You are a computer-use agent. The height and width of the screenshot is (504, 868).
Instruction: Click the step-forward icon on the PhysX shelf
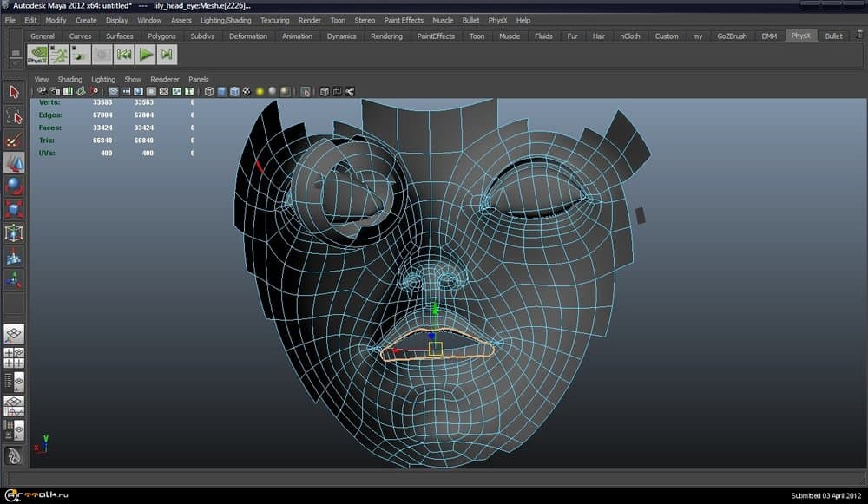(x=168, y=54)
